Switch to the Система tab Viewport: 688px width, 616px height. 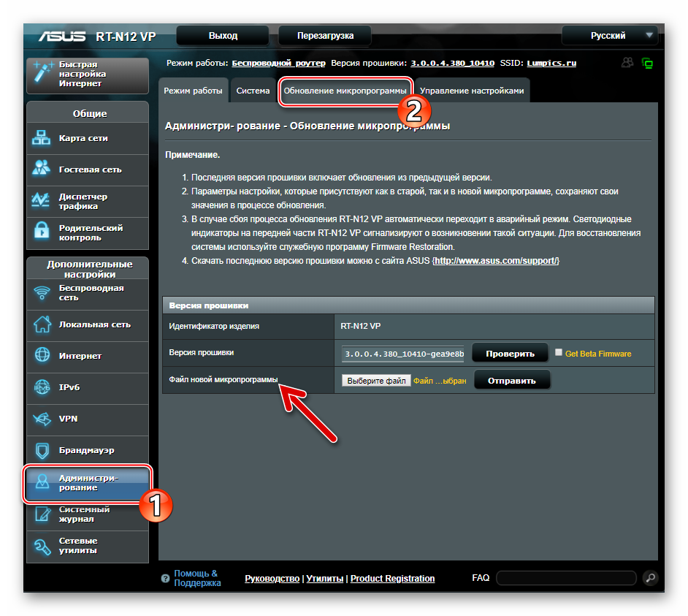pyautogui.click(x=253, y=91)
